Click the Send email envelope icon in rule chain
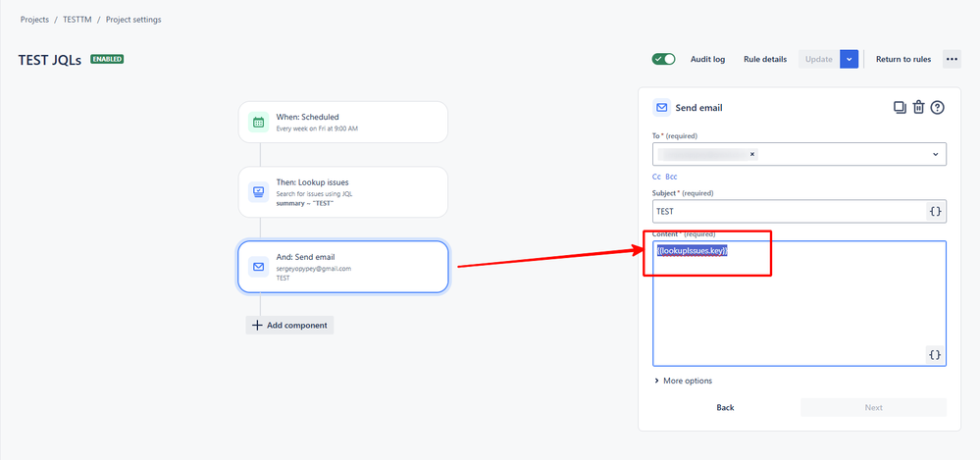The image size is (980, 460). click(258, 267)
